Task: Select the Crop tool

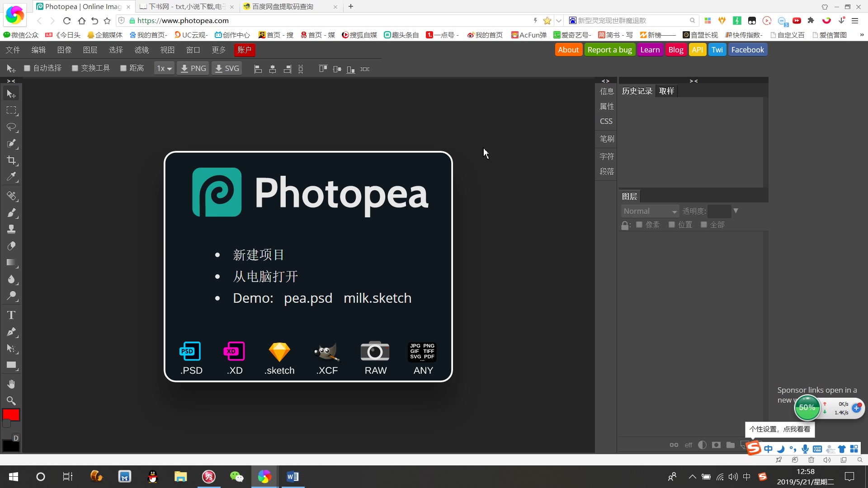Action: point(11,160)
